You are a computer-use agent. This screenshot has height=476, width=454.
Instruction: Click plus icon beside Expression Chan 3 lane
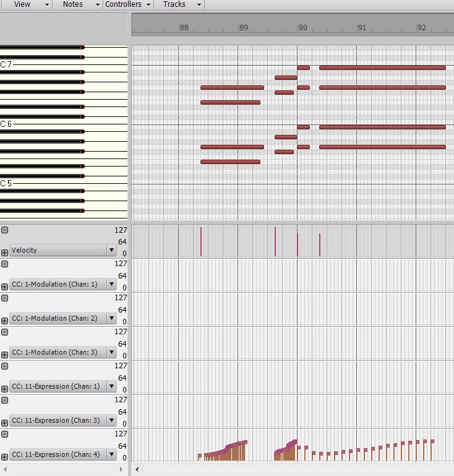[x=4, y=423]
